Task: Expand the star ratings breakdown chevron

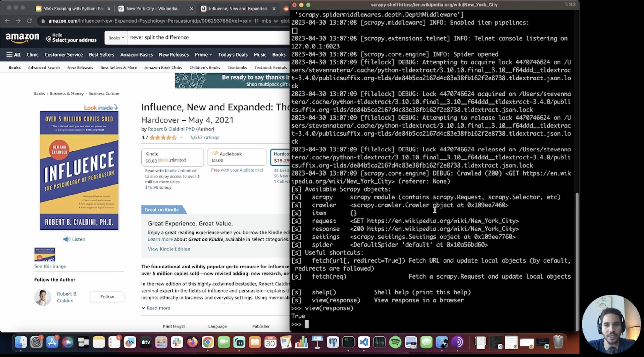Action: [181, 137]
